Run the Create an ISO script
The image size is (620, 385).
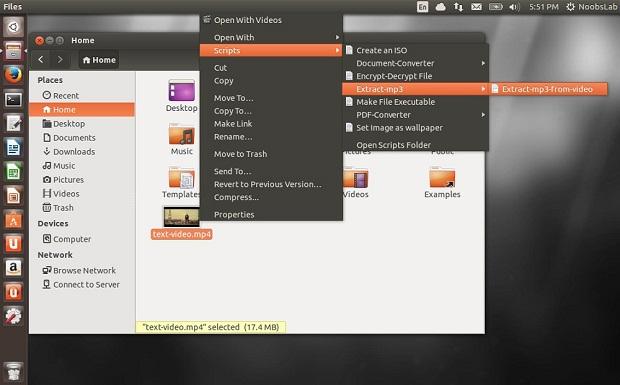(416, 50)
